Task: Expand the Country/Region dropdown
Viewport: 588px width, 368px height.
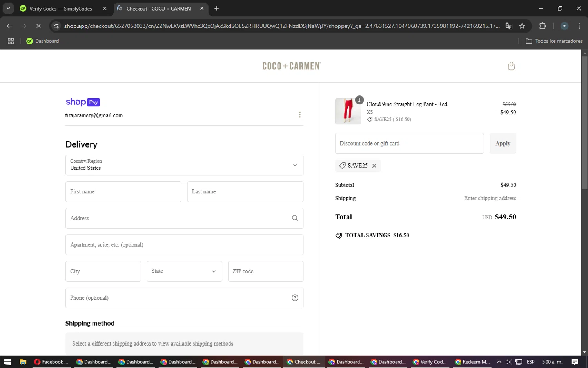Action: (184, 165)
